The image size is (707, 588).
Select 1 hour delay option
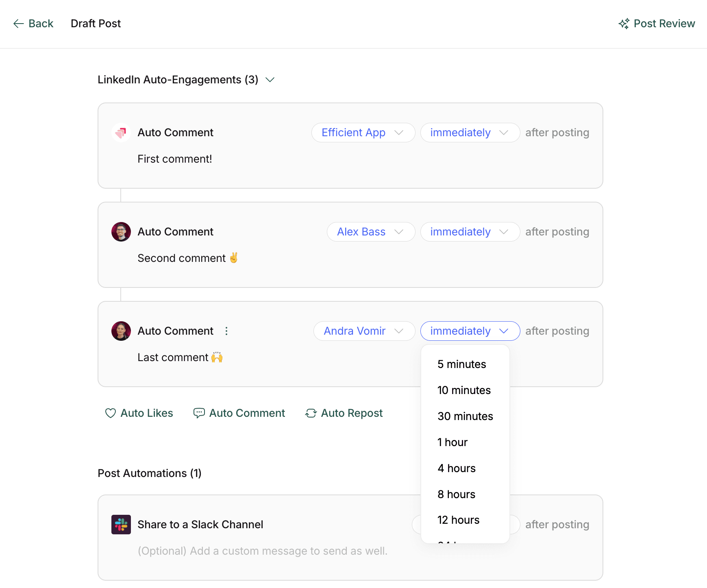click(465, 442)
